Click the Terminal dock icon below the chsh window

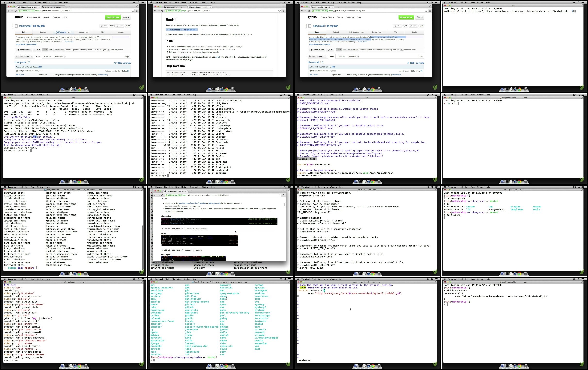pyautogui.click(x=67, y=181)
